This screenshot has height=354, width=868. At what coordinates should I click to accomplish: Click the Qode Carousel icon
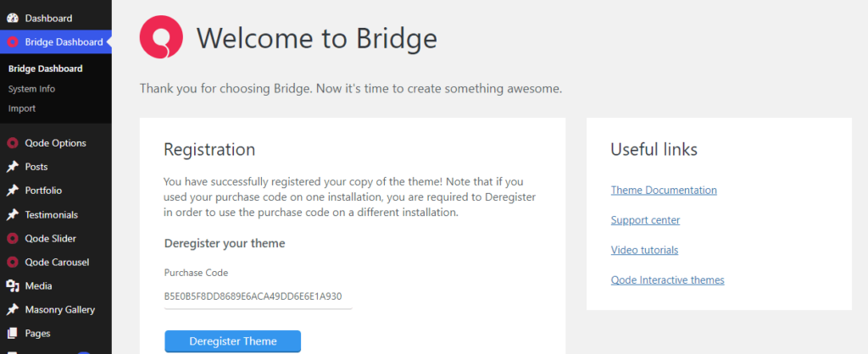click(12, 263)
